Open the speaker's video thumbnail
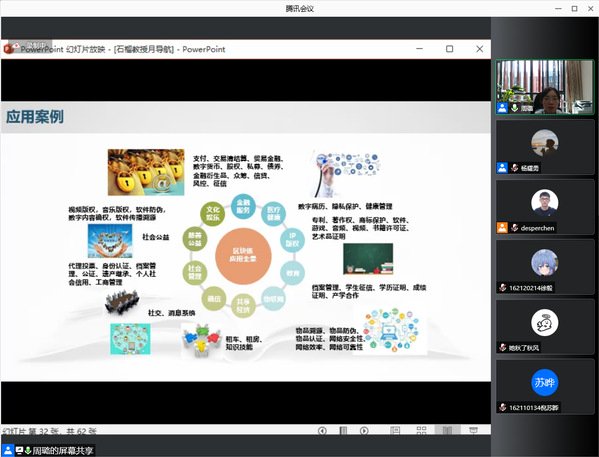Viewport: 599px width, 457px height. tap(545, 87)
